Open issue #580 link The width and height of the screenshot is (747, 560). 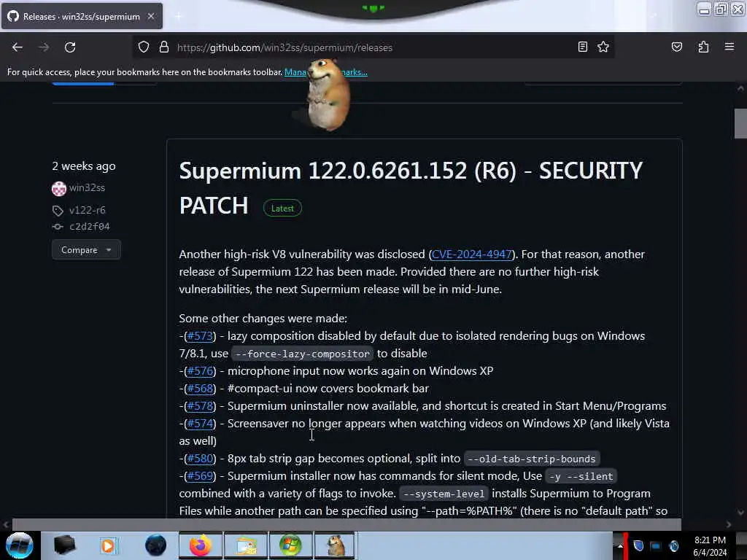point(200,459)
